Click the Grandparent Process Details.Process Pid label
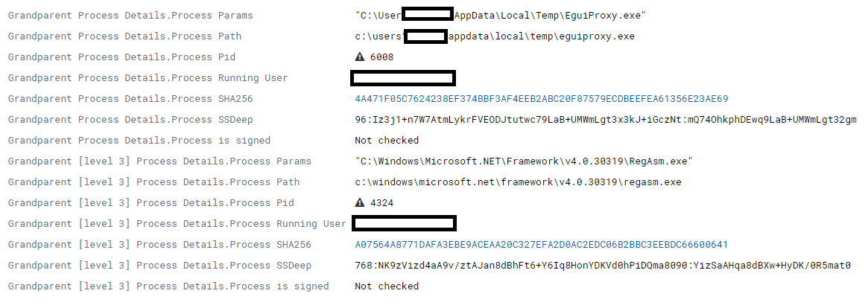Image resolution: width=868 pixels, height=308 pixels. pyautogui.click(x=121, y=57)
